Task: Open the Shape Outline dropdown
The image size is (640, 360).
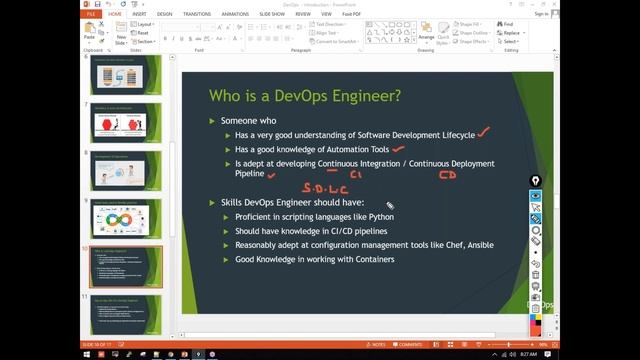Action: 472,33
